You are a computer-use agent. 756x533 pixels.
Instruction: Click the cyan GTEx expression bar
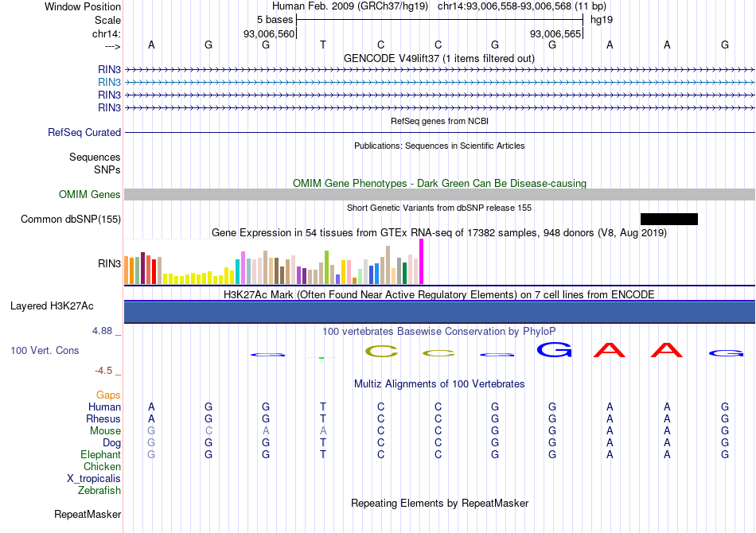tap(237, 272)
